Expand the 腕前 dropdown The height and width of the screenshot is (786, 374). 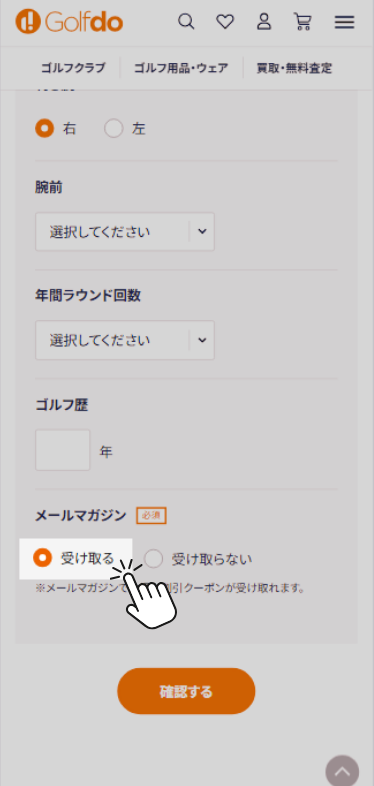click(x=125, y=232)
